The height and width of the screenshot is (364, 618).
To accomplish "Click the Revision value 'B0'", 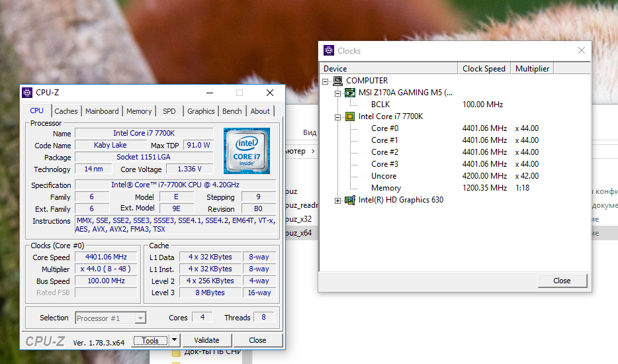I will [x=258, y=208].
